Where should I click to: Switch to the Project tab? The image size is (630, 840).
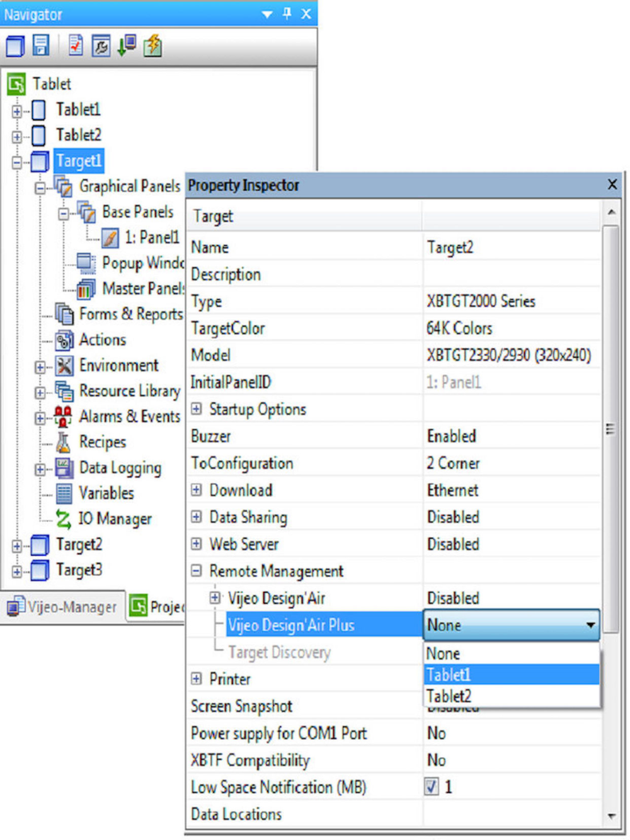(x=156, y=607)
